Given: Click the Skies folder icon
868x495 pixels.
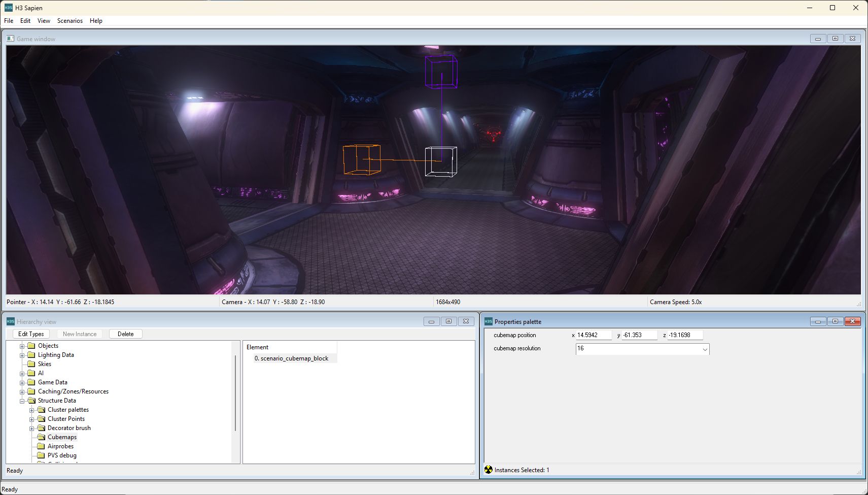Looking at the screenshot, I should 31,364.
